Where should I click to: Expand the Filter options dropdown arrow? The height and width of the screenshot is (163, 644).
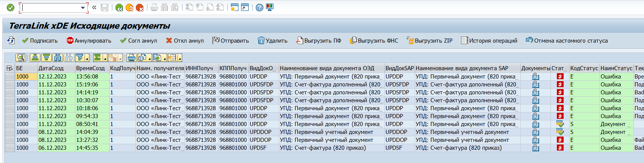tap(87, 58)
